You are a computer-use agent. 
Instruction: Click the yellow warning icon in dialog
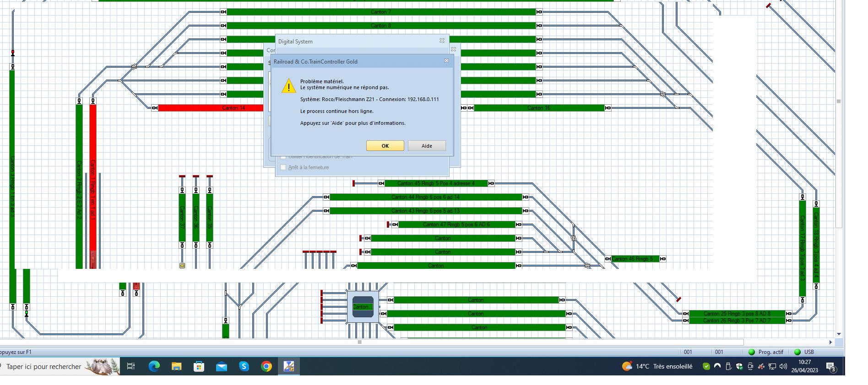[289, 86]
